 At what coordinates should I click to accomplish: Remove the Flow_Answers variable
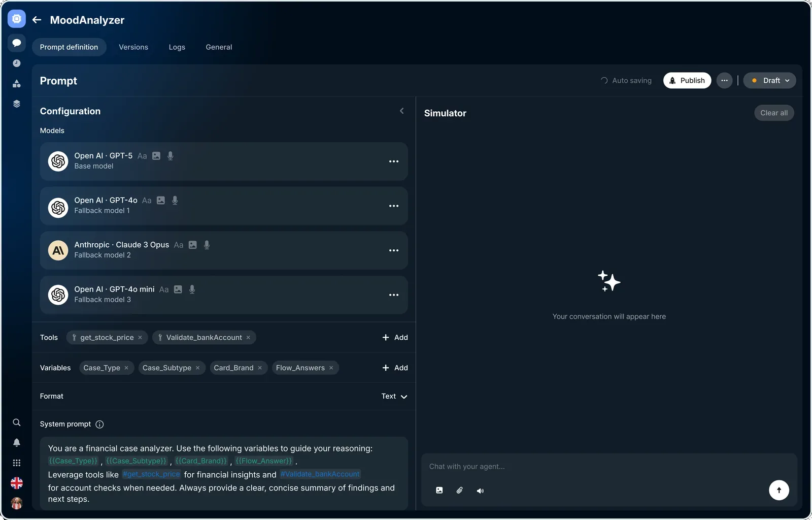(331, 368)
